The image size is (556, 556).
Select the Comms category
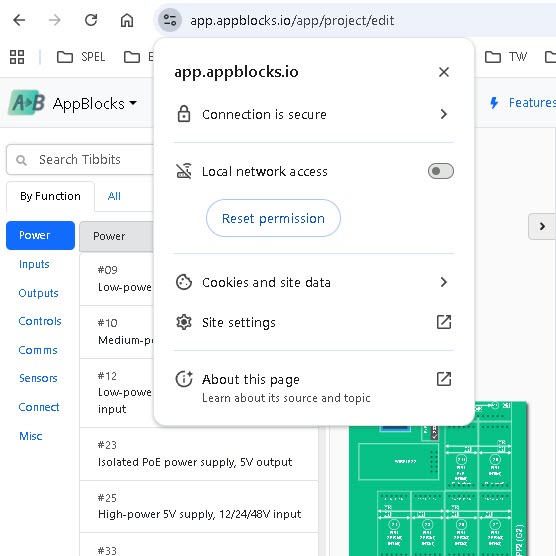tap(38, 350)
